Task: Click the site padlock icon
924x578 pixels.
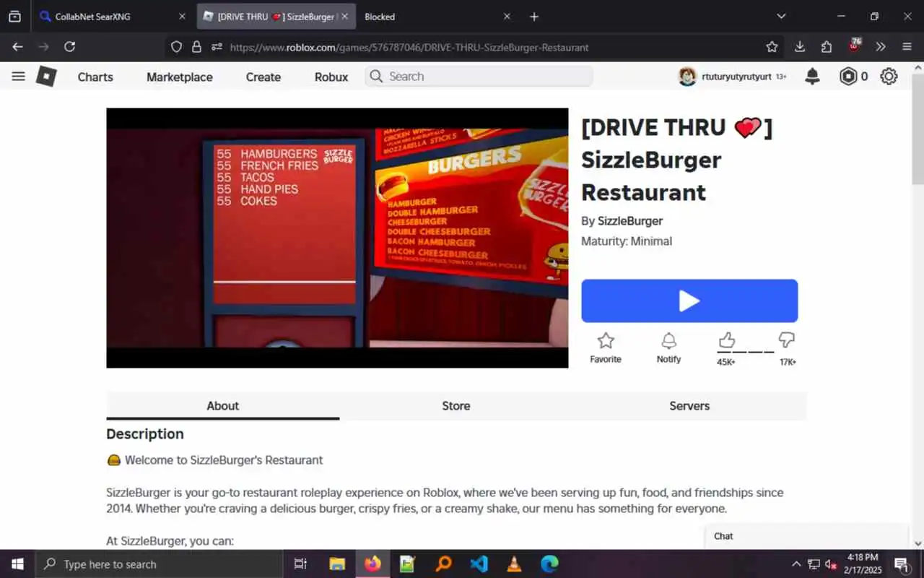Action: 196,47
